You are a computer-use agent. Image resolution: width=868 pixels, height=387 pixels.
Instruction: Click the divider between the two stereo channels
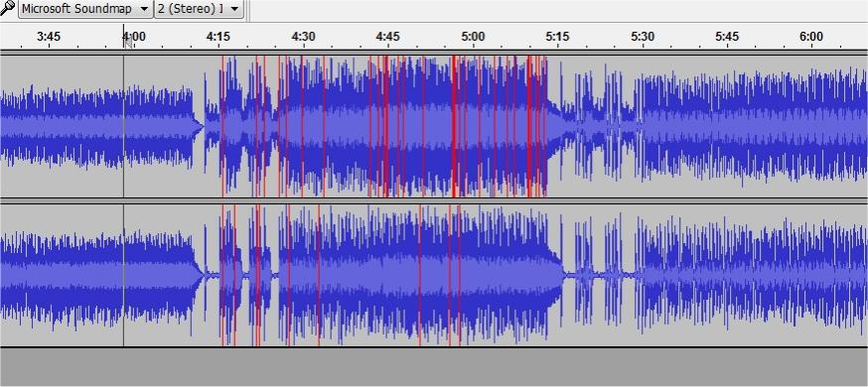434,201
